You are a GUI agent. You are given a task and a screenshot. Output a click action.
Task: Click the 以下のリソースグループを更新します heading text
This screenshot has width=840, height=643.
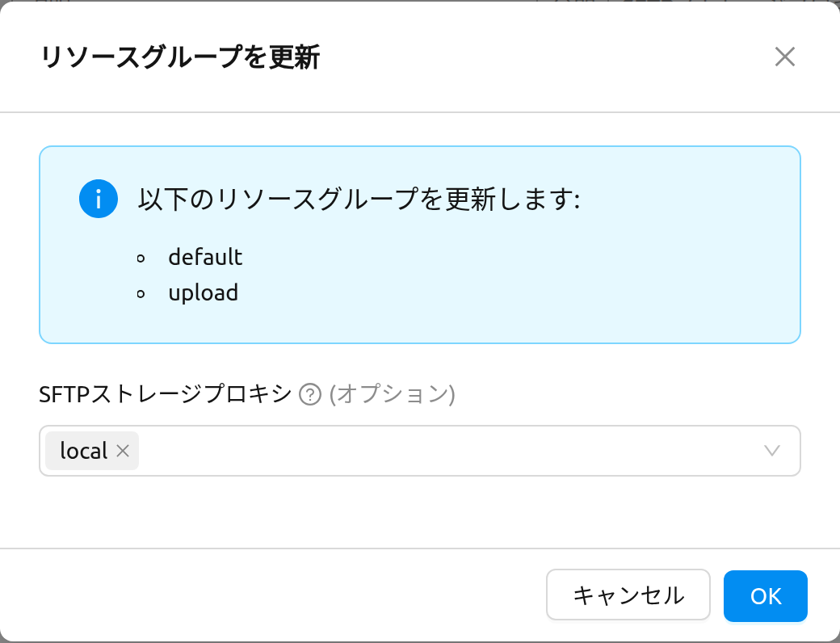(359, 199)
